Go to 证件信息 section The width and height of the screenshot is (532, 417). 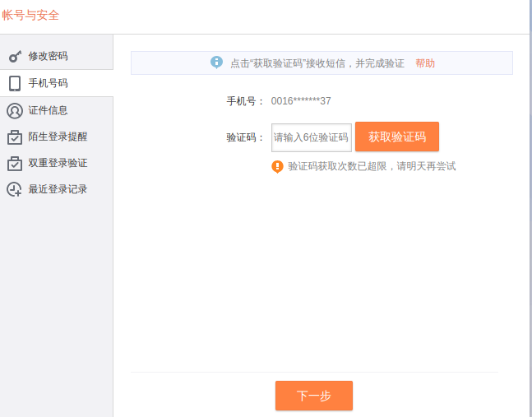pyautogui.click(x=48, y=110)
